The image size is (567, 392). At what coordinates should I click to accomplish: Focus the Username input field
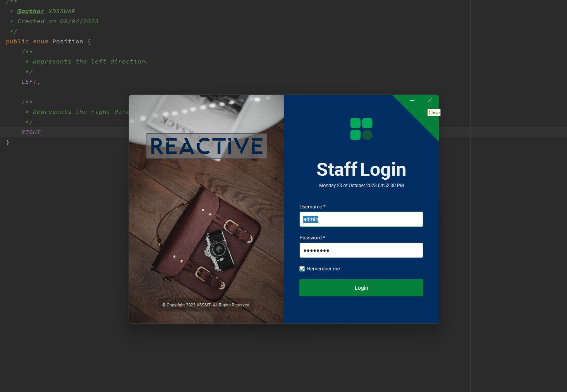361,219
